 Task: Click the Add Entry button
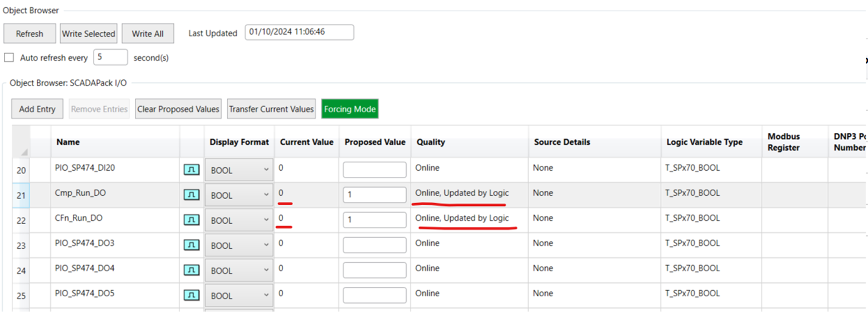point(37,109)
